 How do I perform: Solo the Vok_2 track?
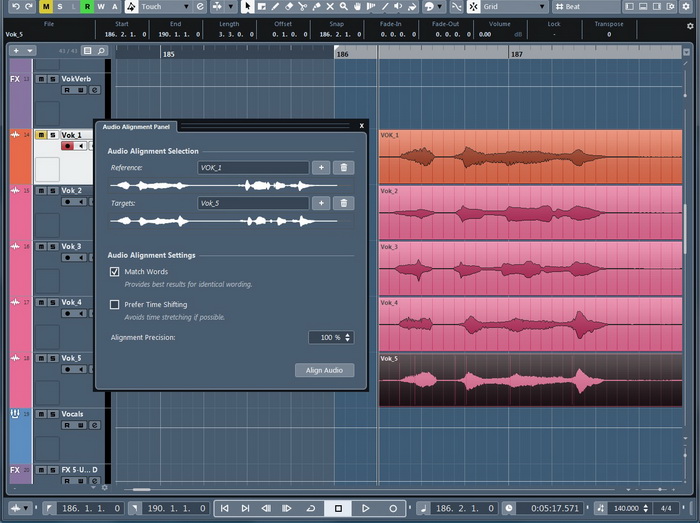[53, 191]
